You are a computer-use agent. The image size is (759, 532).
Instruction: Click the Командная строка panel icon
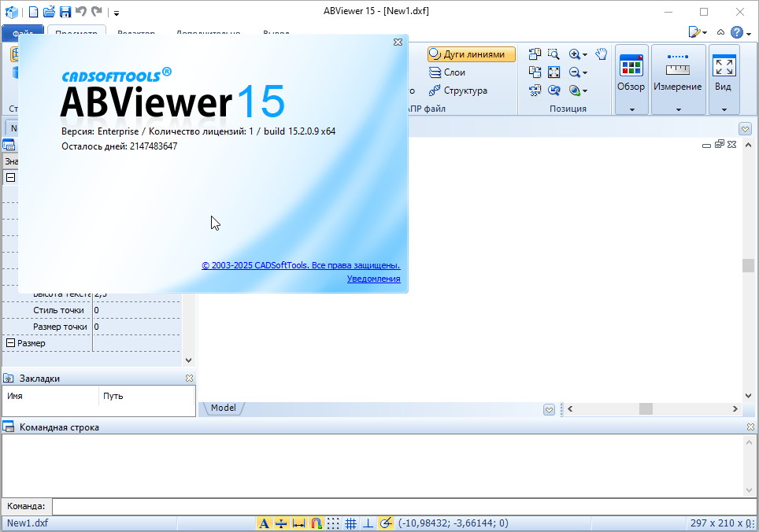(8, 427)
